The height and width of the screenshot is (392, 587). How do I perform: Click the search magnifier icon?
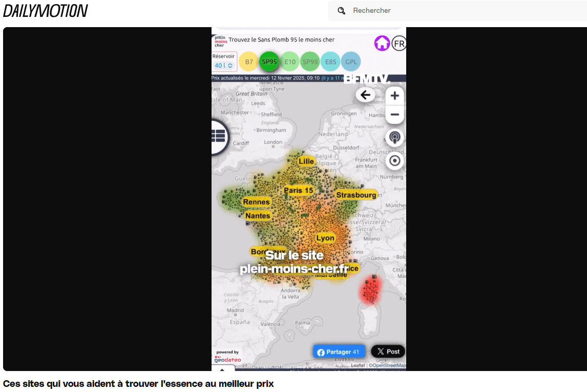342,11
